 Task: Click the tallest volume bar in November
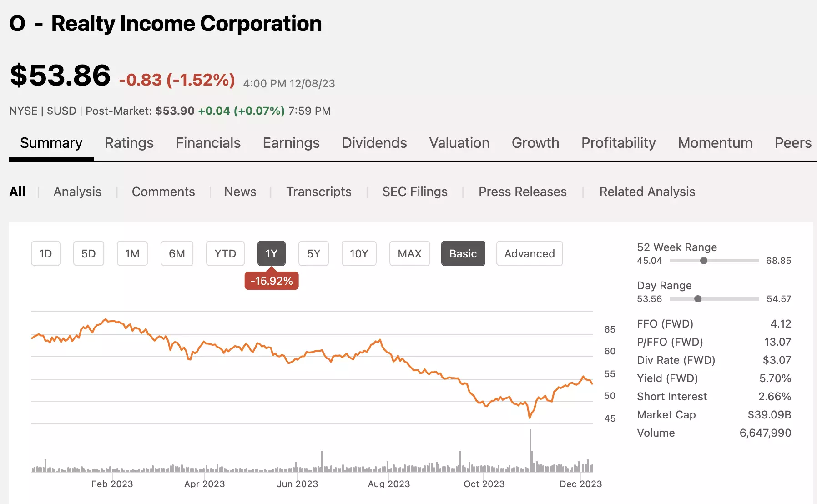click(530, 450)
